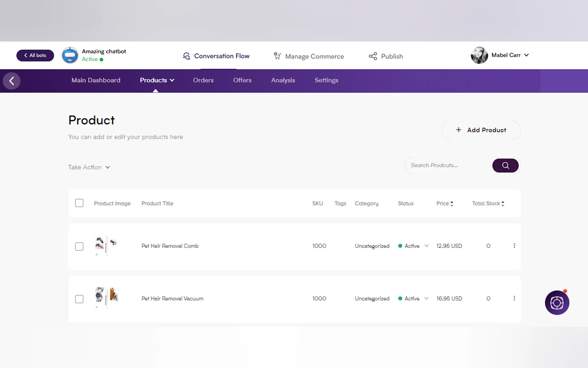Screen dimensions: 588x368
Task: Check the select-all header checkbox
Action: point(79,203)
